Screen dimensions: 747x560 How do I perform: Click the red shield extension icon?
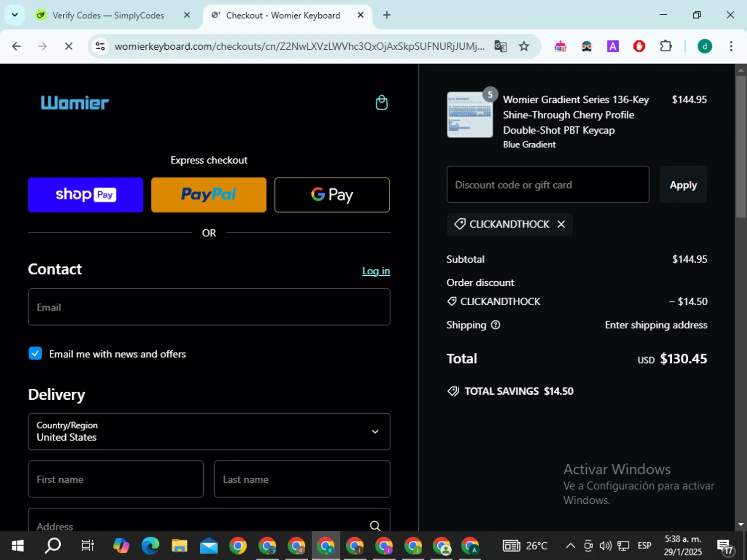[639, 46]
